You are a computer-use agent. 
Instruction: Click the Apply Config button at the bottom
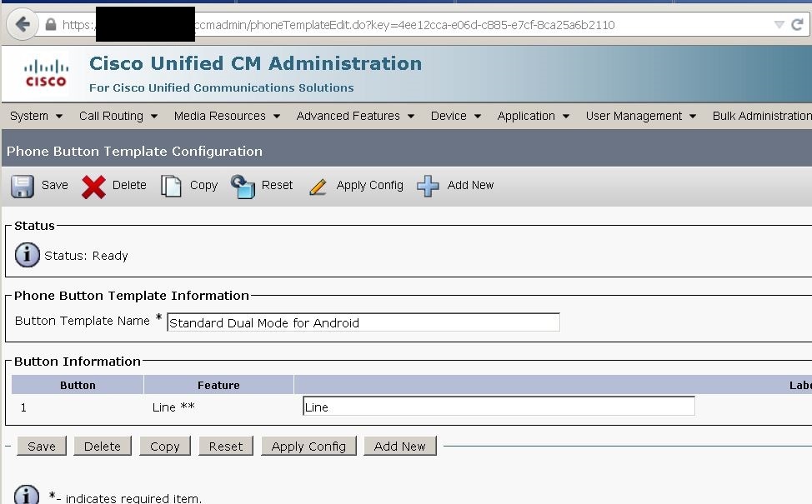point(308,446)
